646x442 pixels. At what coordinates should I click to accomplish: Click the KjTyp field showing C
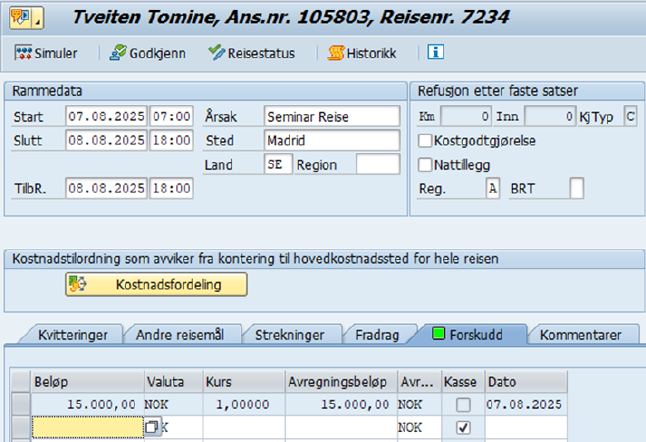tap(630, 116)
